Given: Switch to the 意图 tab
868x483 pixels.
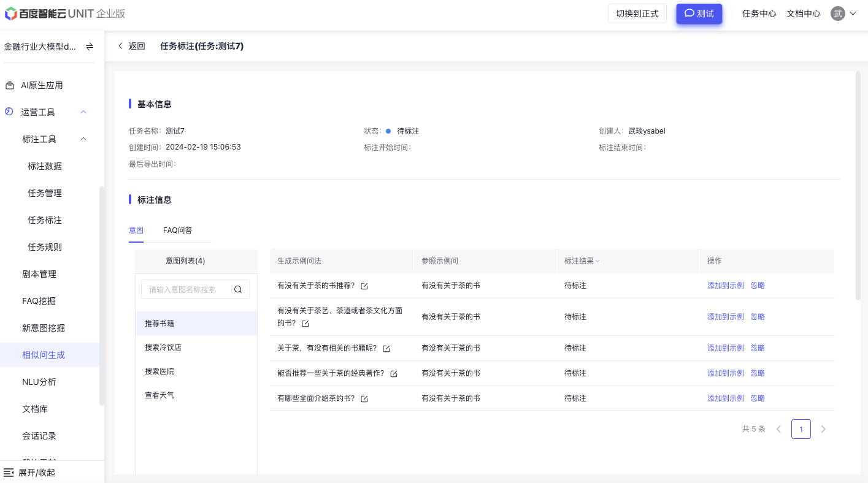Looking at the screenshot, I should click(x=136, y=230).
